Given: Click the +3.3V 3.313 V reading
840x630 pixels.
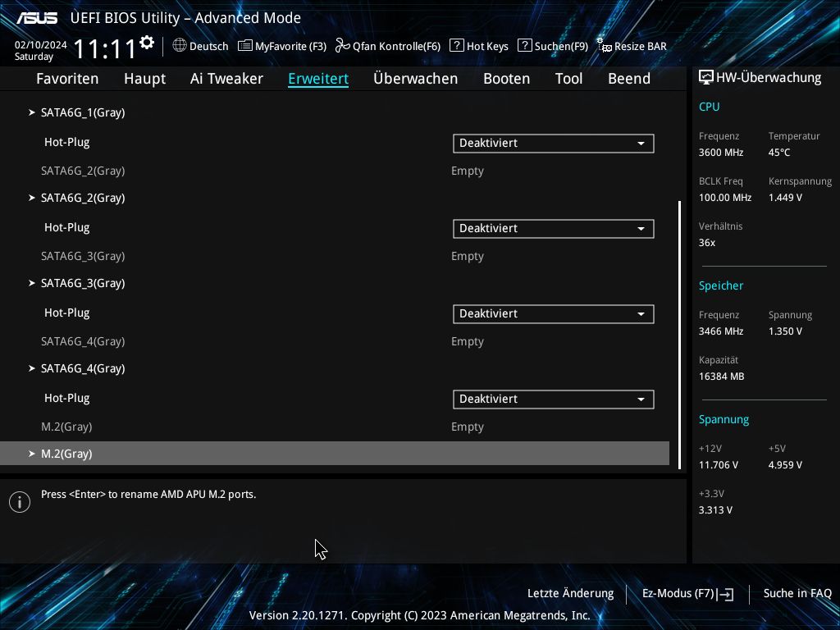Looking at the screenshot, I should coord(715,510).
